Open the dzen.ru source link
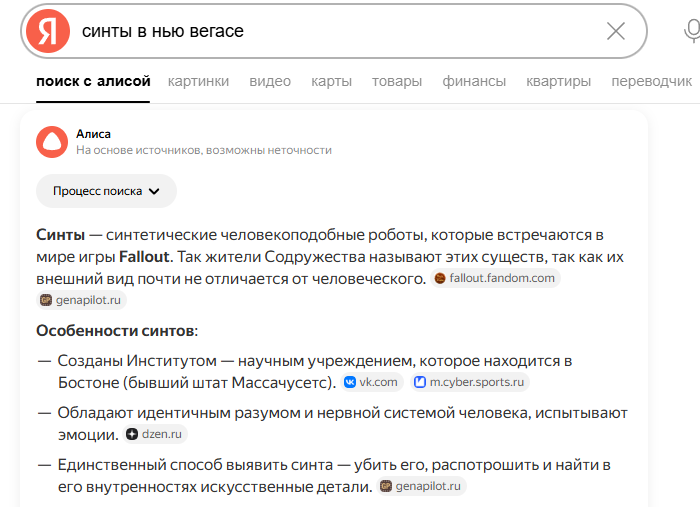Viewport: 700px width, 507px height. point(155,434)
